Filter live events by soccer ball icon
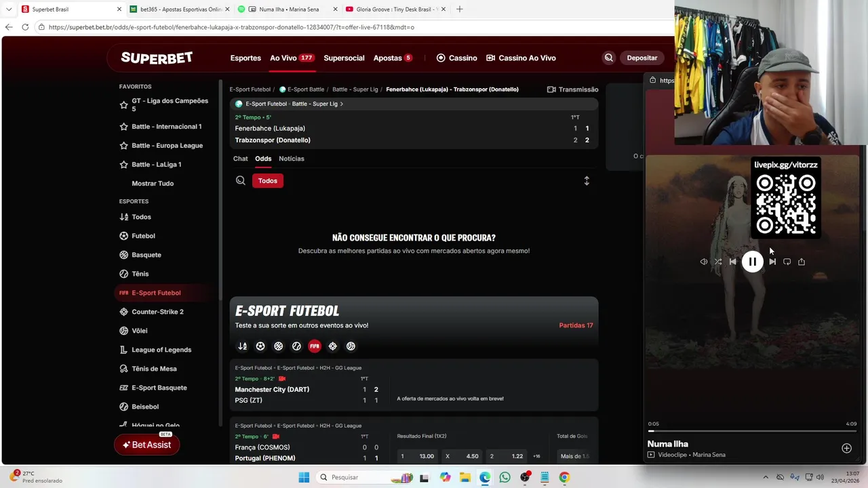The image size is (868, 488). 260,346
